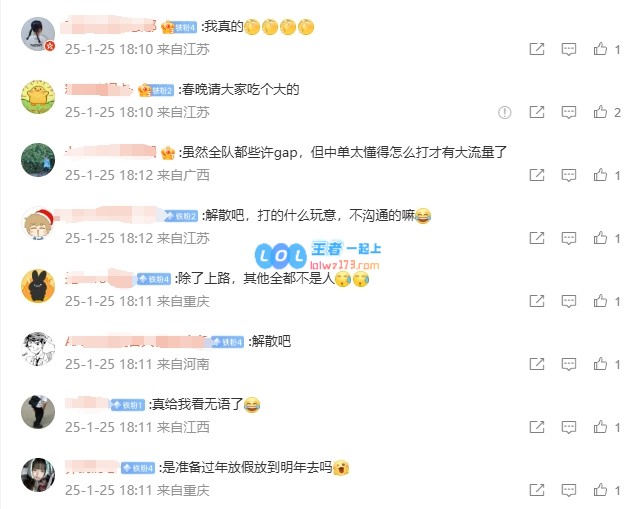Like the '我真的' comment
Screen dimensions: 637x509
(600, 49)
